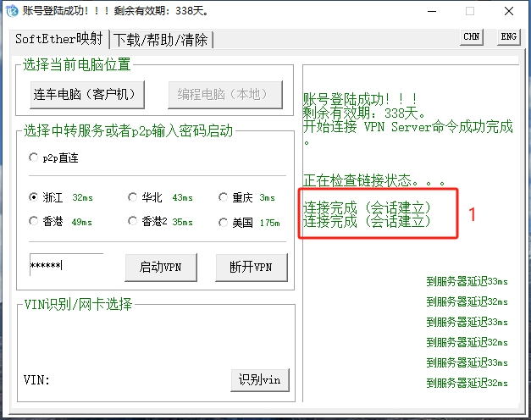Switch language with the CHN button
Image resolution: width=531 pixels, height=420 pixels.
click(x=472, y=36)
